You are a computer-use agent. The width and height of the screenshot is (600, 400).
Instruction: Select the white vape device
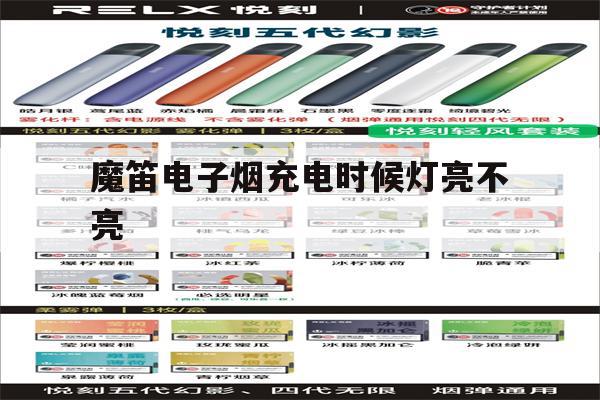tap(443, 75)
